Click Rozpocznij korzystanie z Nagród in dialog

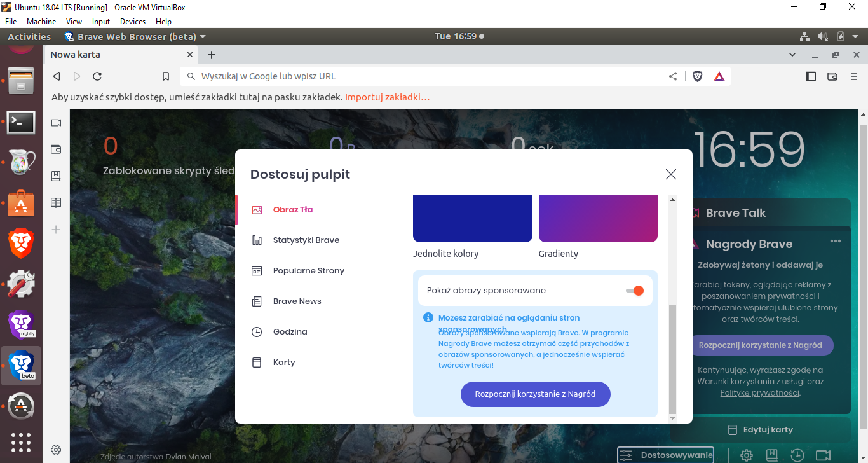coord(536,394)
